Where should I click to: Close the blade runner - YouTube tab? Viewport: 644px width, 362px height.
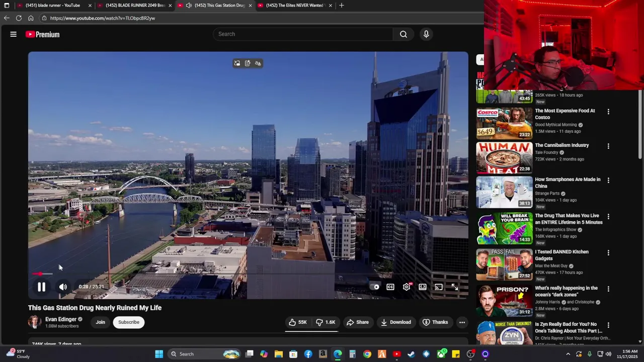(90, 6)
